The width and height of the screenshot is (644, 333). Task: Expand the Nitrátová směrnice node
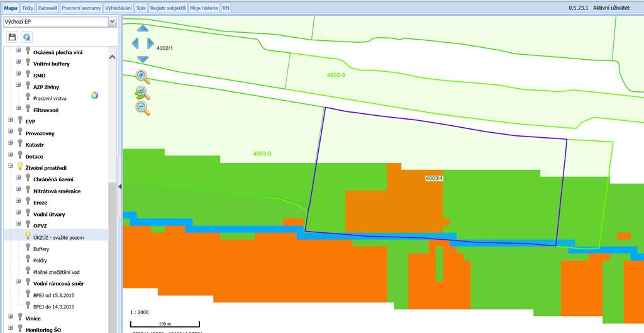pyautogui.click(x=18, y=189)
